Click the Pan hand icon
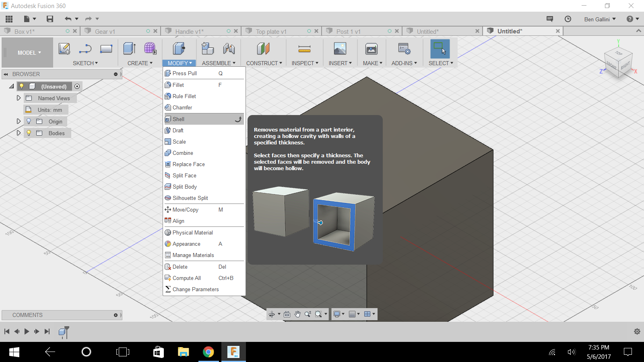The image size is (644, 362). tap(297, 314)
